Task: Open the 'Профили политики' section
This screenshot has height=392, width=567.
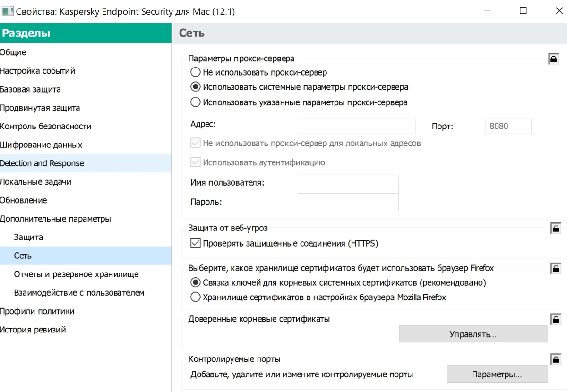Action: click(86, 311)
